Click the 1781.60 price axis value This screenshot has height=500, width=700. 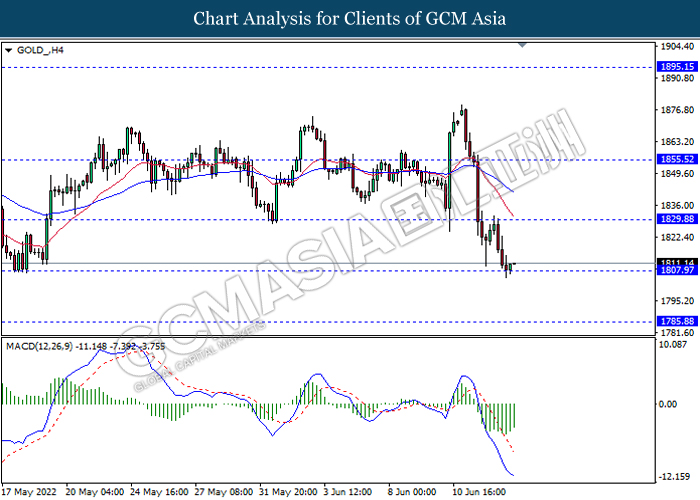point(677,333)
